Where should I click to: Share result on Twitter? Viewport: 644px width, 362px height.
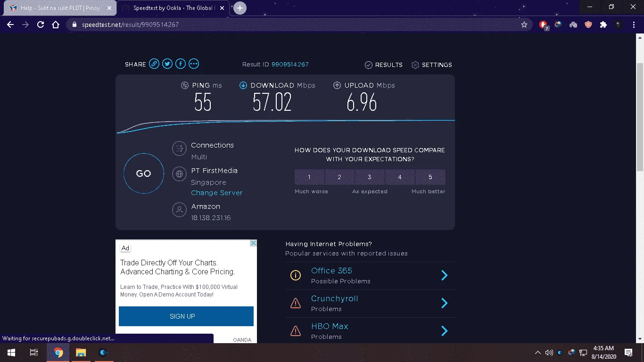(x=167, y=64)
